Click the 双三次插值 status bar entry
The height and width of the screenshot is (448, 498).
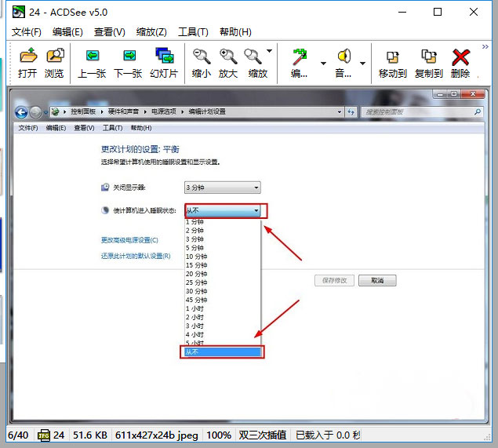coord(263,435)
